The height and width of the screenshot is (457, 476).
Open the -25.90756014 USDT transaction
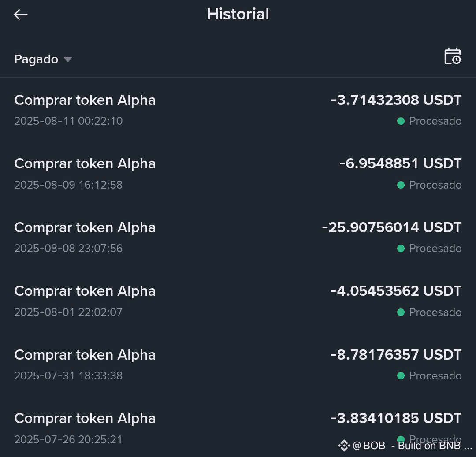coord(238,237)
